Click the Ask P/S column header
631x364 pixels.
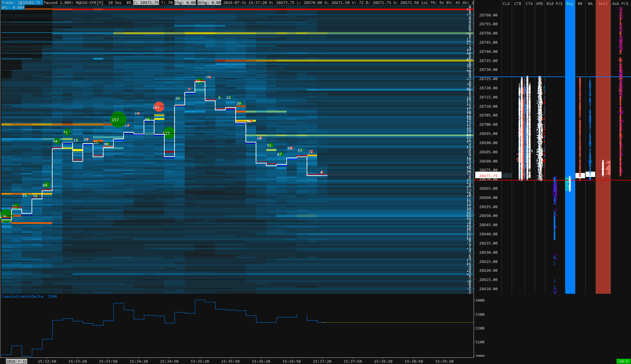pos(620,4)
